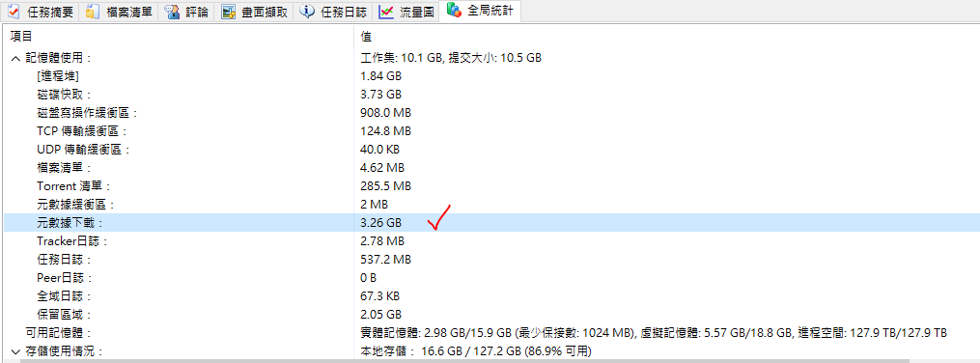Open the 評論 tab
Viewport: 980px width, 363px height.
(x=185, y=12)
